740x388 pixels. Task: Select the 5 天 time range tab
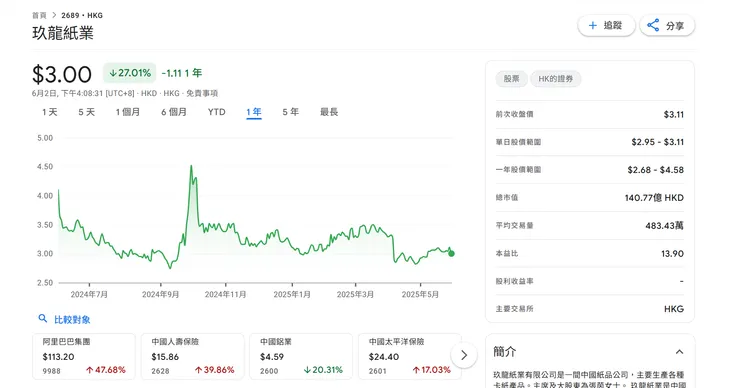click(86, 112)
